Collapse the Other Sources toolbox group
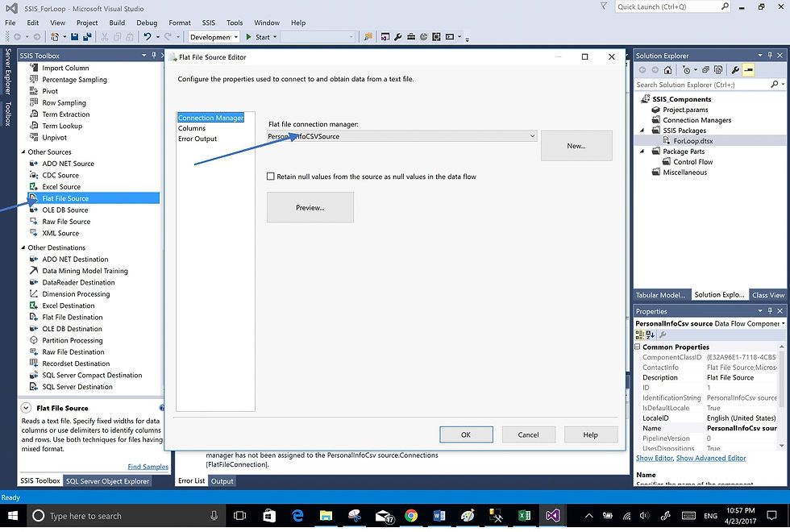Screen dimensions: 790x532 (23, 152)
